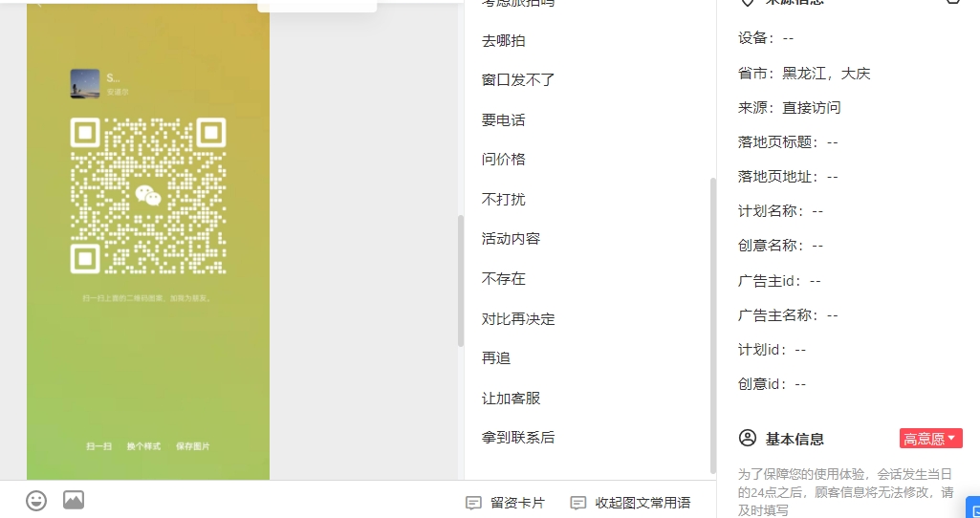Select quick phrase 去哪拍
Viewport: 980px width, 518px height.
point(503,41)
